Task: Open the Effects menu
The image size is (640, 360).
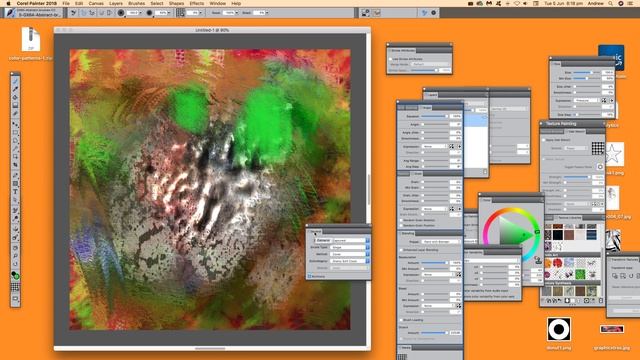Action: (197, 3)
